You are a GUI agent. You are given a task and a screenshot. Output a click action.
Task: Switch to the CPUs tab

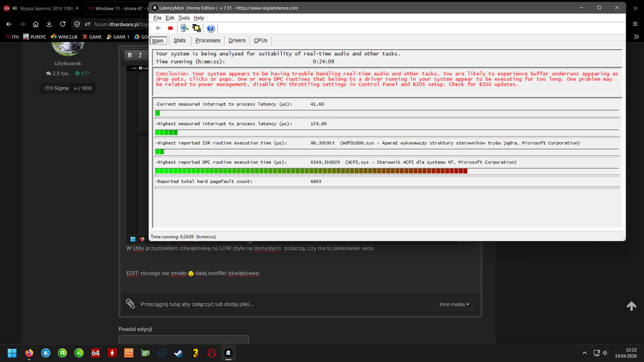pyautogui.click(x=261, y=41)
